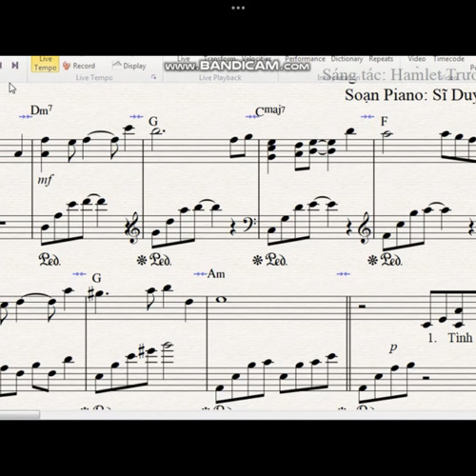Select the "Soạn Piano: Sĩ Duy" text

(x=410, y=95)
